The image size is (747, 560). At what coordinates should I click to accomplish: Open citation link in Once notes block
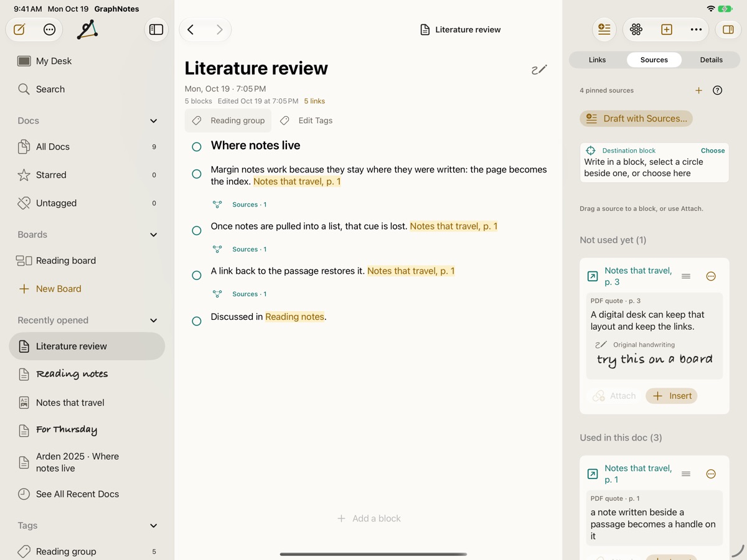click(454, 226)
